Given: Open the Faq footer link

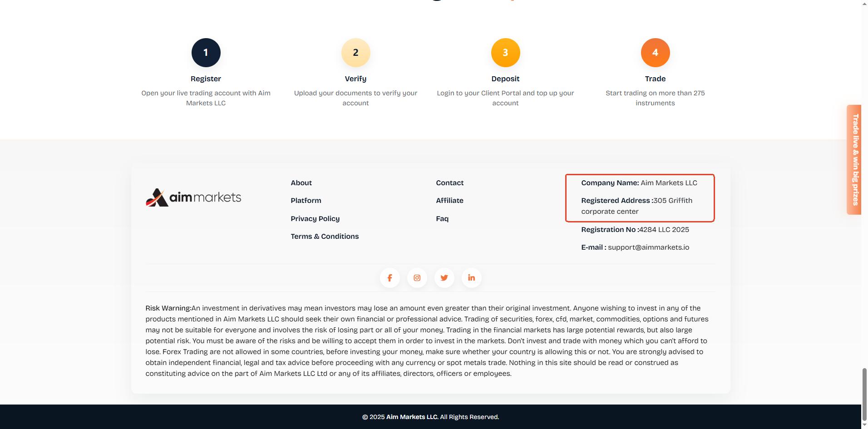Looking at the screenshot, I should [x=442, y=219].
